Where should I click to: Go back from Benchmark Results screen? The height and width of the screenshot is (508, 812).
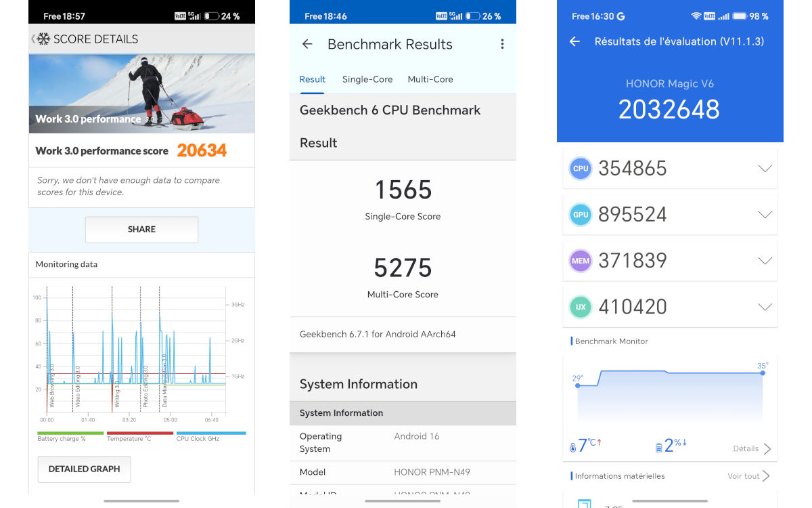pos(307,44)
